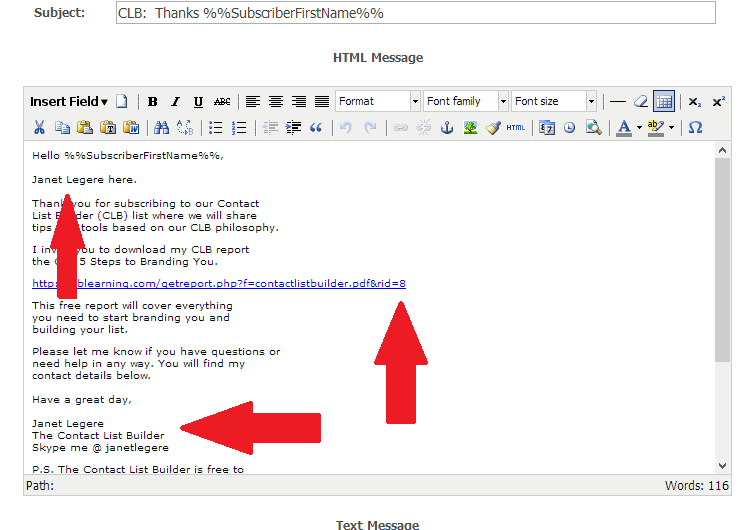Open the Format dropdown
The image size is (744, 530).
377,102
